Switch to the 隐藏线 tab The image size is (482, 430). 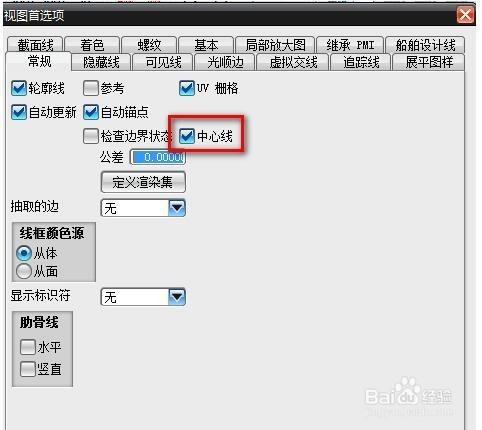(101, 62)
